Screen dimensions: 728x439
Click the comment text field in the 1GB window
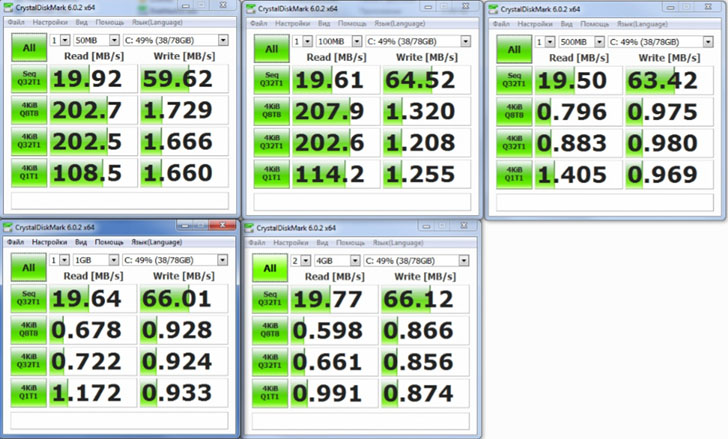click(x=119, y=421)
